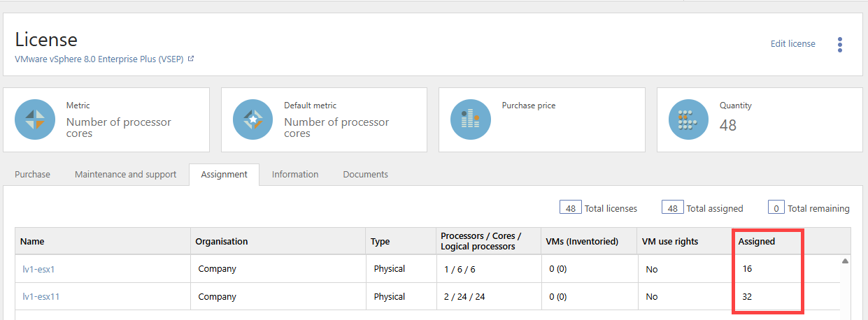Viewport: 868px width, 320px height.
Task: Switch to Maintenance and support tab
Action: tap(125, 174)
